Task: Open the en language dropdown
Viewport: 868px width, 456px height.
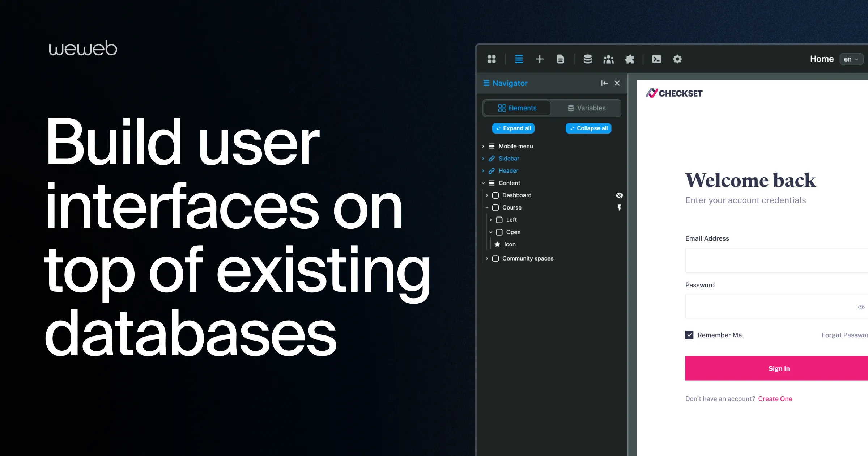Action: (x=851, y=59)
